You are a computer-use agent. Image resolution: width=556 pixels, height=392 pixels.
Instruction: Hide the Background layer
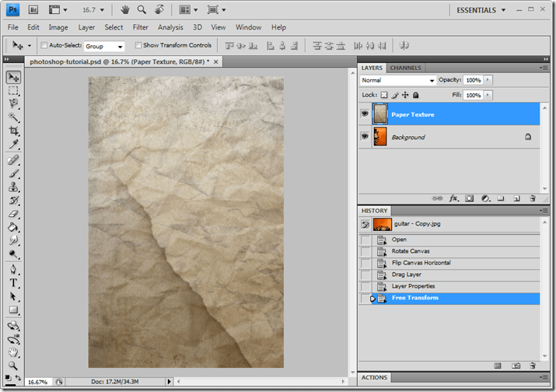pyautogui.click(x=365, y=137)
